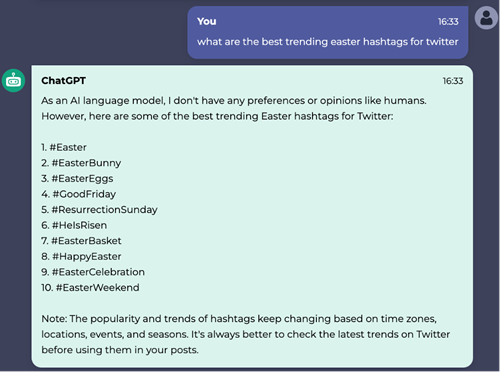Screen dimensions: 500x372
Task: Click the #HeIsRisen hashtag
Action: [x=79, y=225]
